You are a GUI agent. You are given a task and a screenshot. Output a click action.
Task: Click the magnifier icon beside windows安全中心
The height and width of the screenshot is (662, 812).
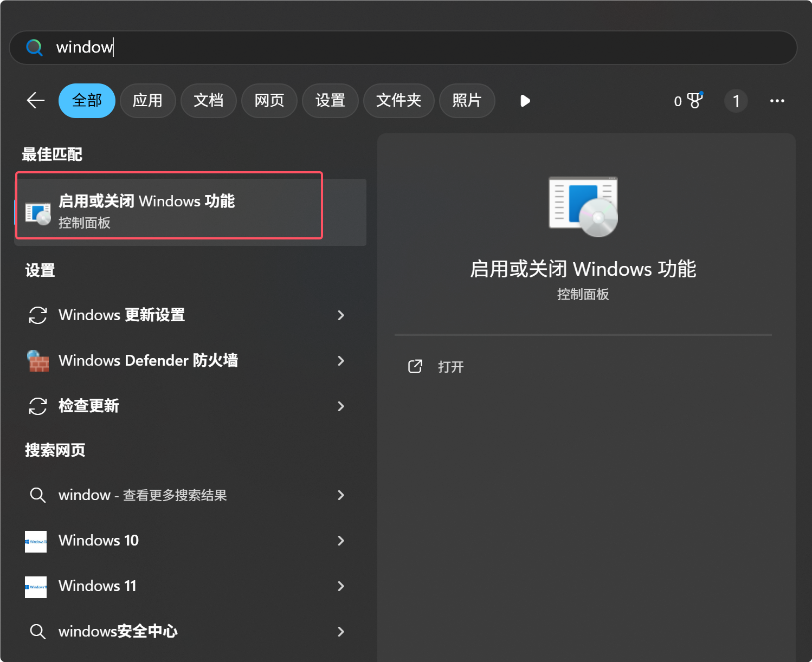coord(37,631)
